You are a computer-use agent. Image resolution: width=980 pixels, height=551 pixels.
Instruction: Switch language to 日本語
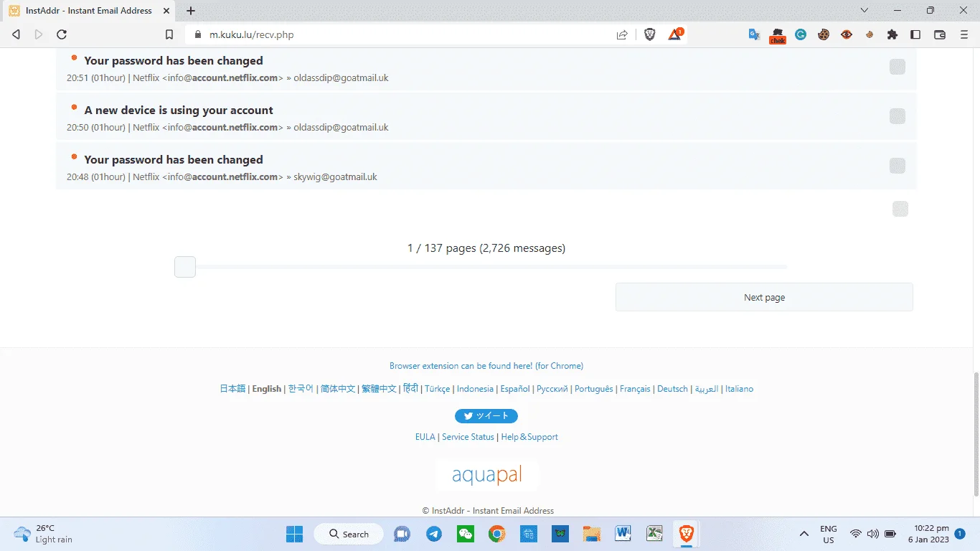coord(232,389)
